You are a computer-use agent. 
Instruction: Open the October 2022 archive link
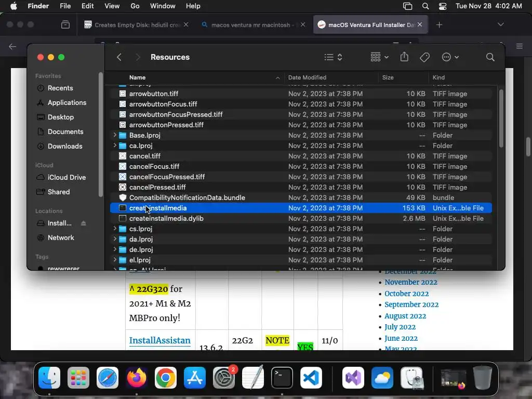[x=406, y=294]
